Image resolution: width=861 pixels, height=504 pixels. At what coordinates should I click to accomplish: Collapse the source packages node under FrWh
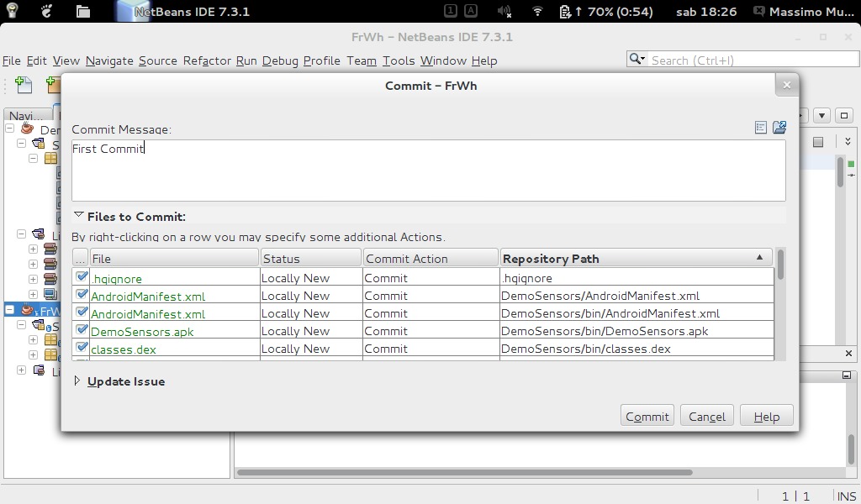21,325
